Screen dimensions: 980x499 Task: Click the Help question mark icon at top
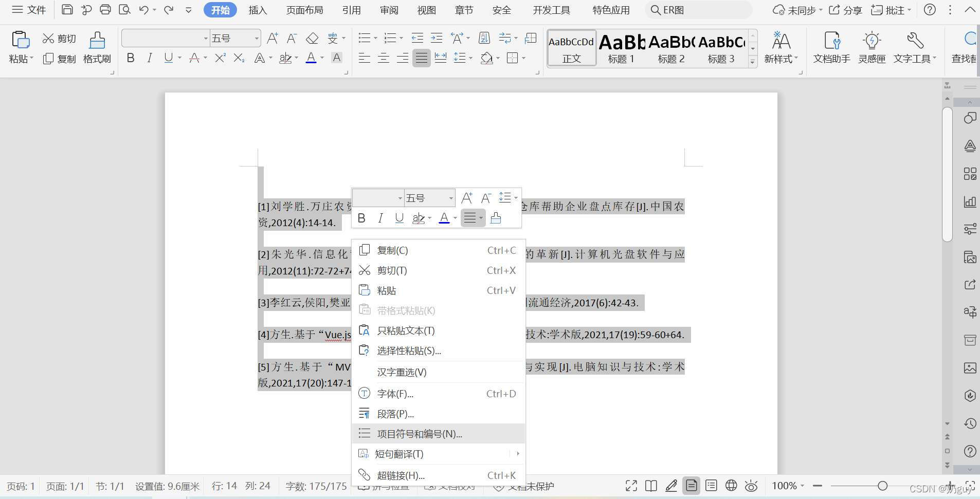tap(930, 10)
